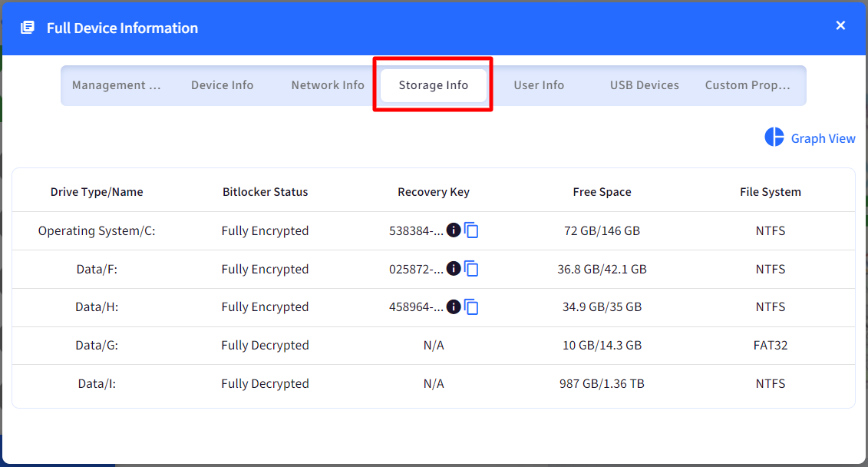868x467 pixels.
Task: Click the 10 GB/14.3 GB free space value
Action: click(602, 345)
